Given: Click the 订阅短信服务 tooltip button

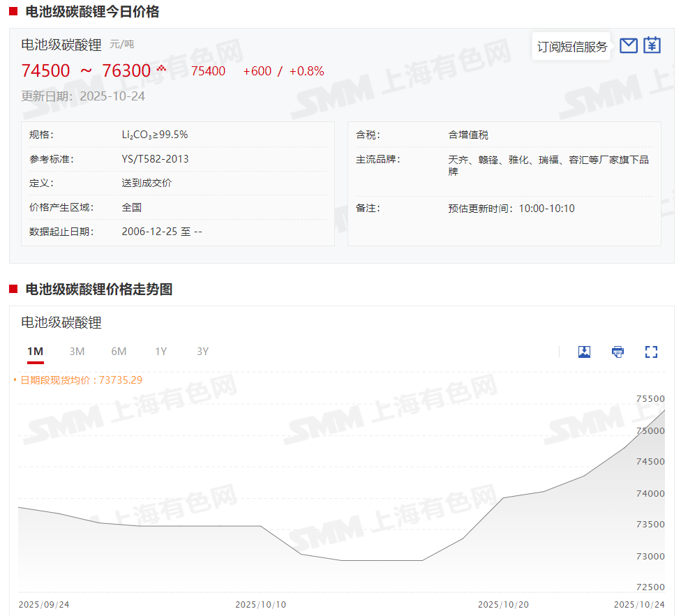Looking at the screenshot, I should 571,47.
